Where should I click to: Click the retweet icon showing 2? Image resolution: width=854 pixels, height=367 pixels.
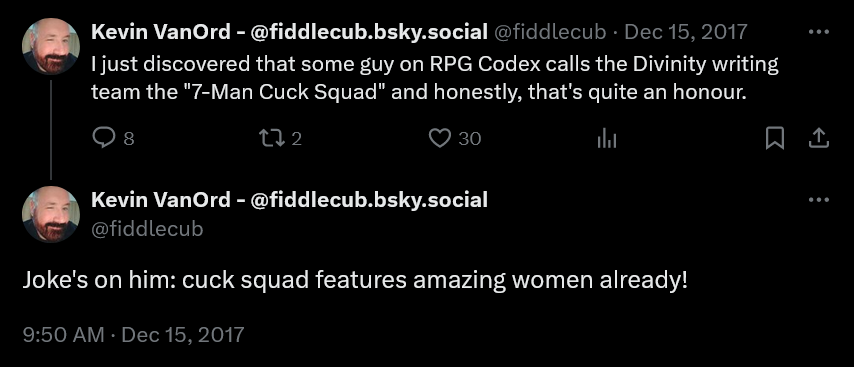[271, 138]
